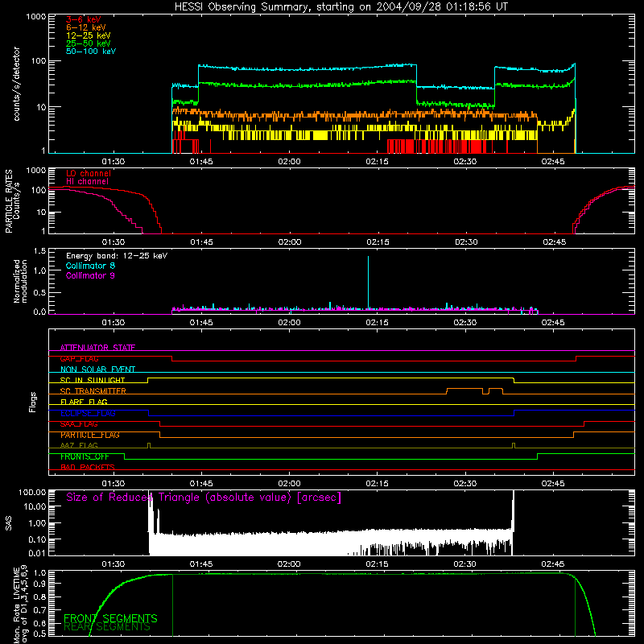Click the Normalized modulation axis label

pos(19,281)
